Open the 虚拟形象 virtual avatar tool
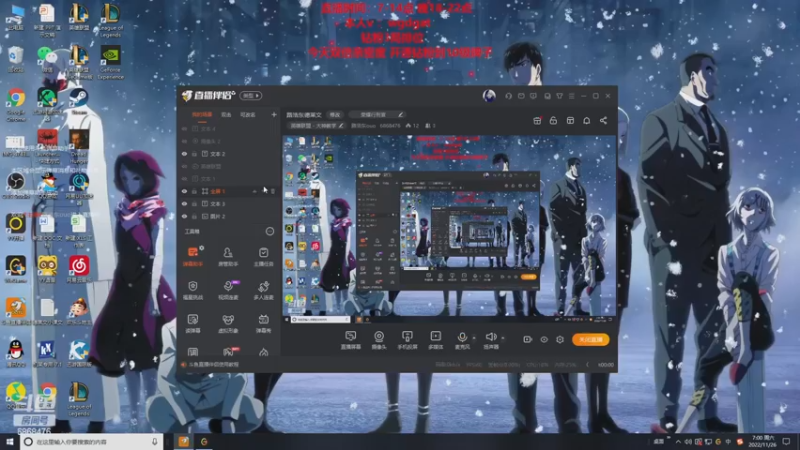 (x=228, y=323)
